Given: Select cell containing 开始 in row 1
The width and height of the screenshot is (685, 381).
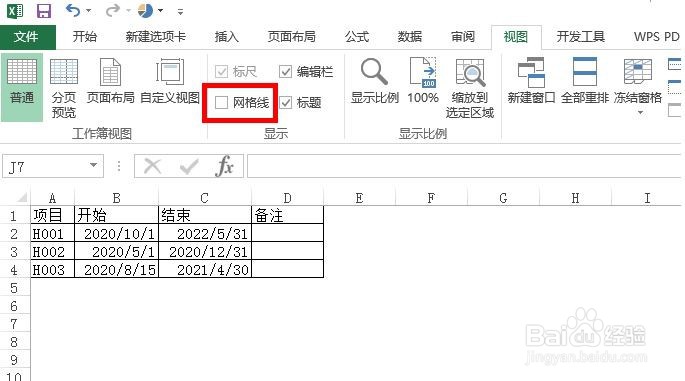Looking at the screenshot, I should (x=116, y=215).
